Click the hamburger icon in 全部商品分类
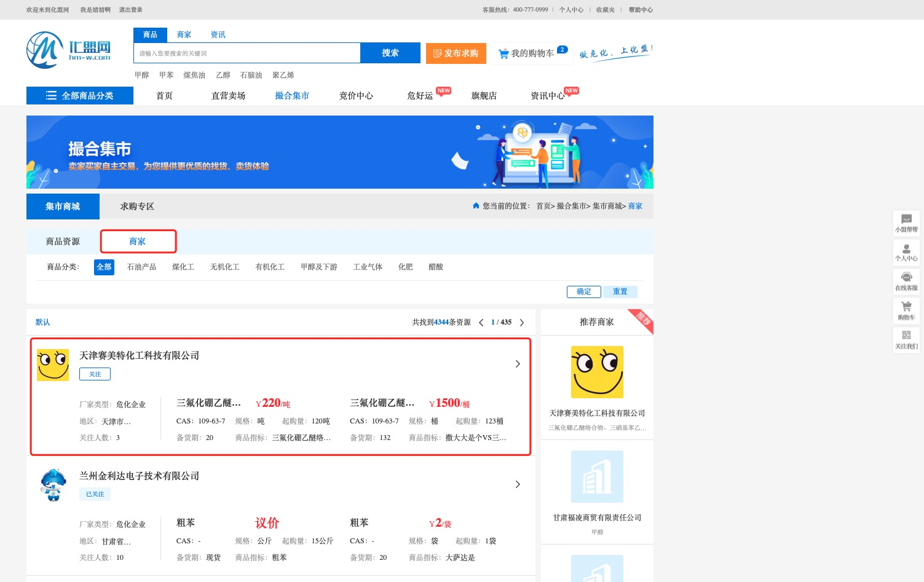 [x=51, y=96]
